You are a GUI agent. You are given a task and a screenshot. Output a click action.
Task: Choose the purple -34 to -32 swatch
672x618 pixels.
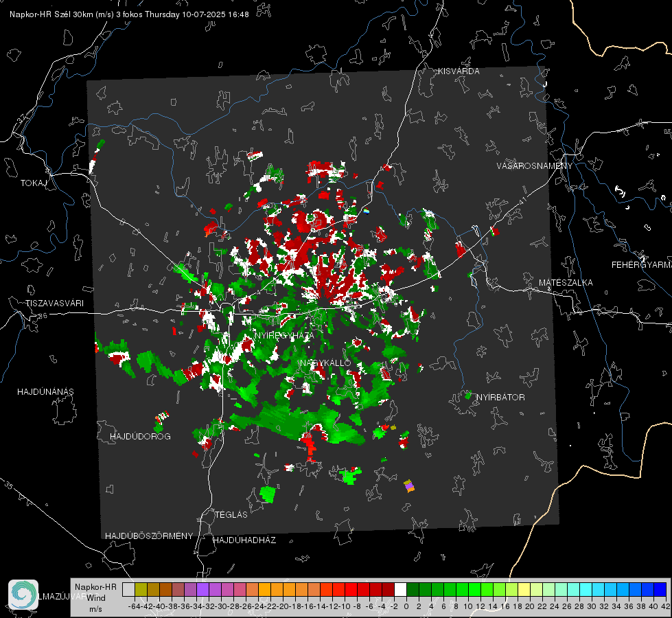[202, 590]
